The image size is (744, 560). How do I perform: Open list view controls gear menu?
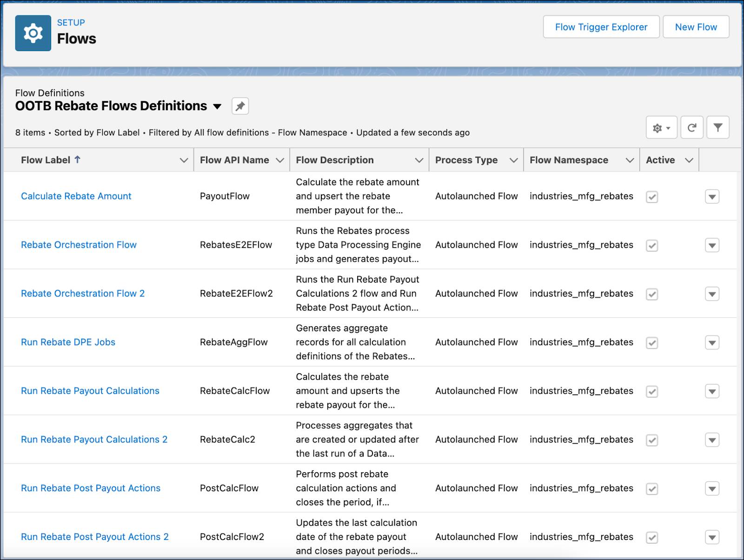click(x=661, y=127)
